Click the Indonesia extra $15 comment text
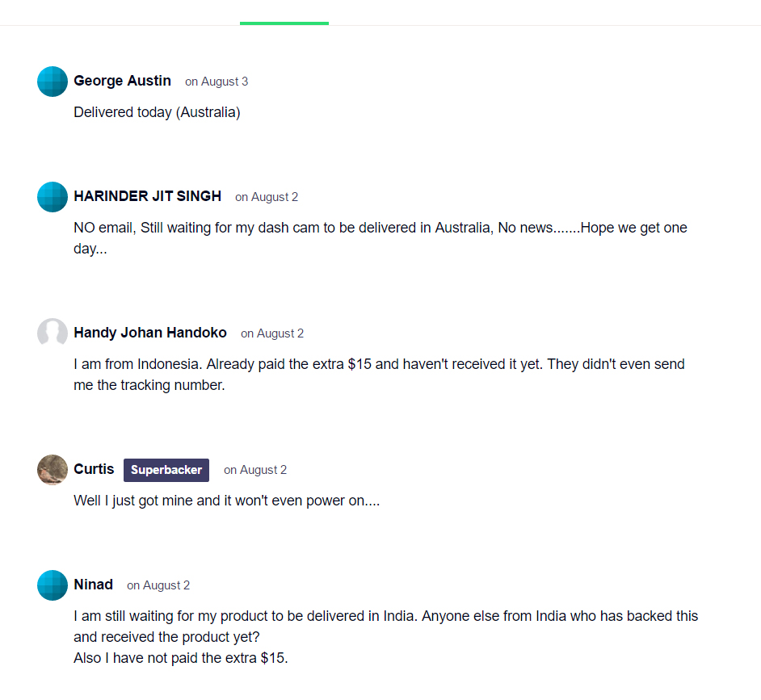Image resolution: width=761 pixels, height=700 pixels. pos(379,375)
